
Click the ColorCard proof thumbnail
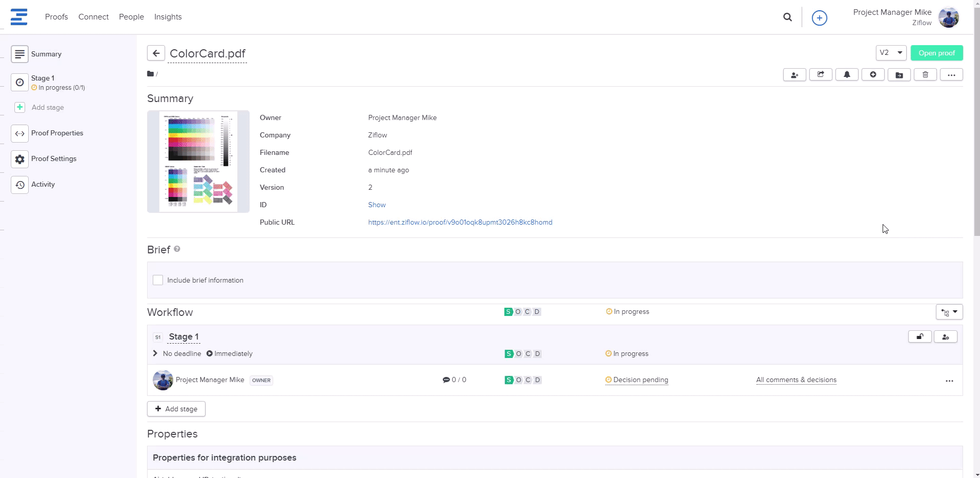tap(198, 161)
